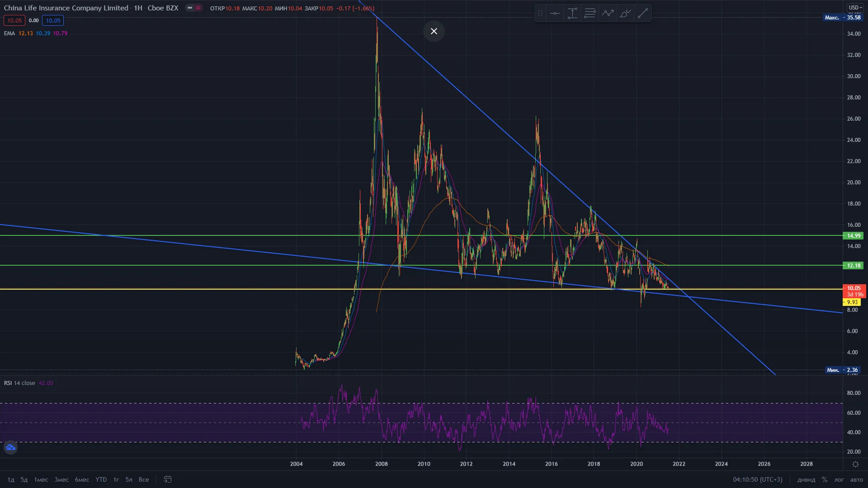Select the brush drawing tool
Screen dimensions: 868x488
625,14
